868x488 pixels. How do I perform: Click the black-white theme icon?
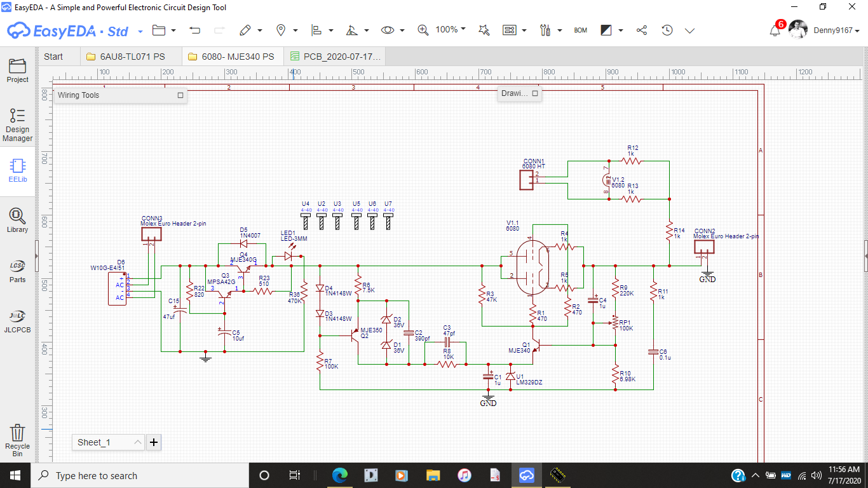click(x=606, y=30)
